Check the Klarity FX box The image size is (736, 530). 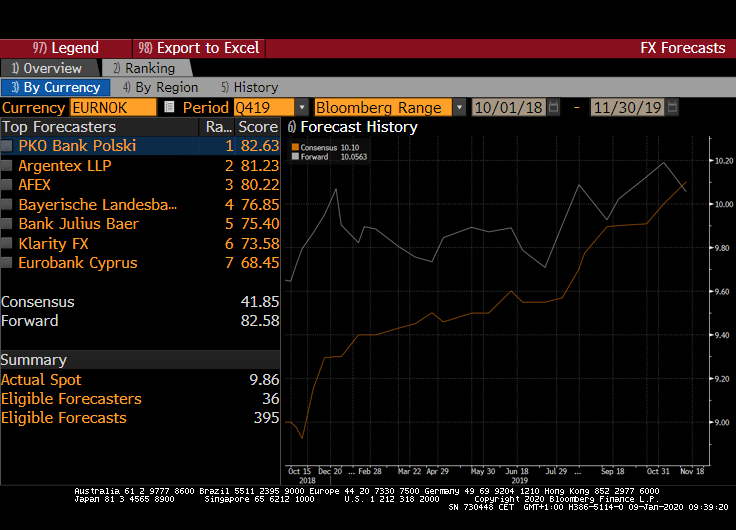coord(8,243)
